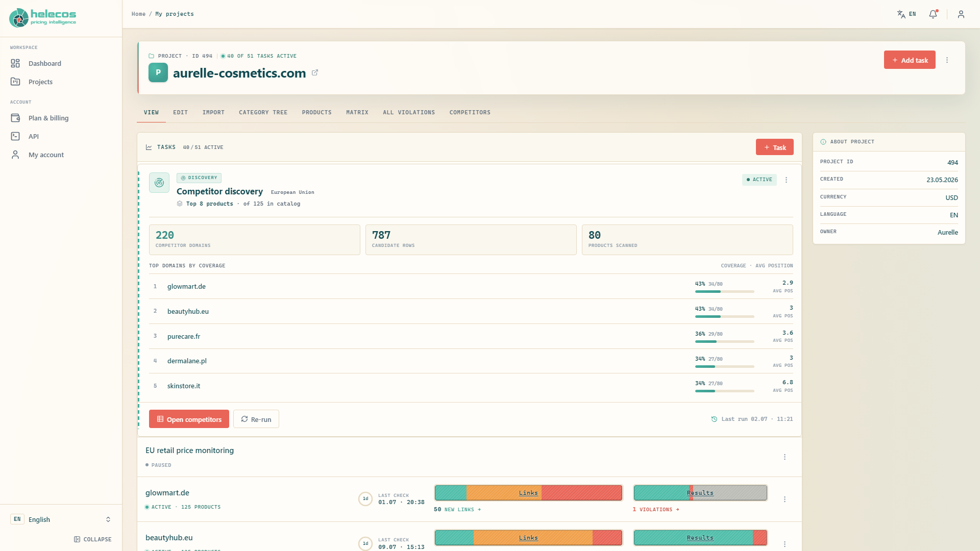Open the notifications bell

point(933,14)
